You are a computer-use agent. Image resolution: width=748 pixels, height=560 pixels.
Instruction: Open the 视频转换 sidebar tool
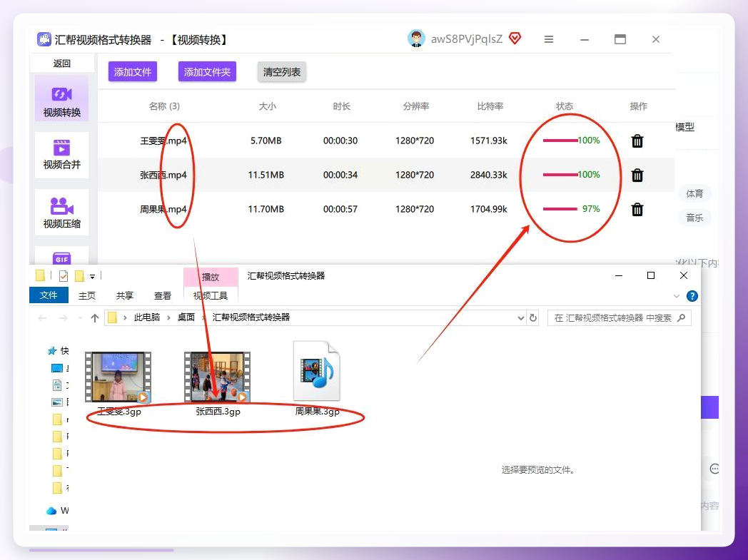(61, 98)
